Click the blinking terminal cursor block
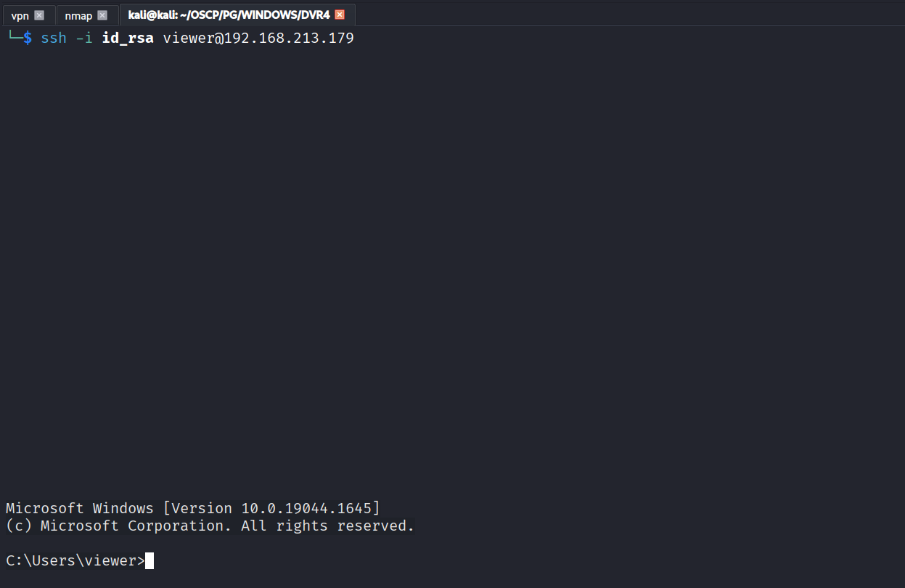Viewport: 905px width, 588px height. tap(150, 560)
